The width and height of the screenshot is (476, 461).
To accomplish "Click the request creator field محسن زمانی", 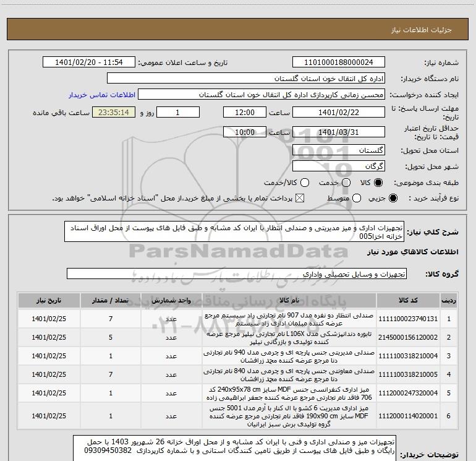I will 261,95.
